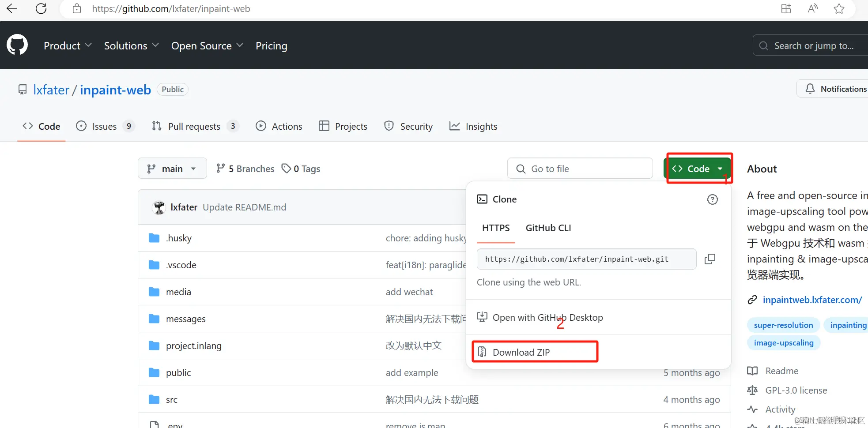This screenshot has height=428, width=868.
Task: Open the browser split screen icon
Action: point(786,9)
